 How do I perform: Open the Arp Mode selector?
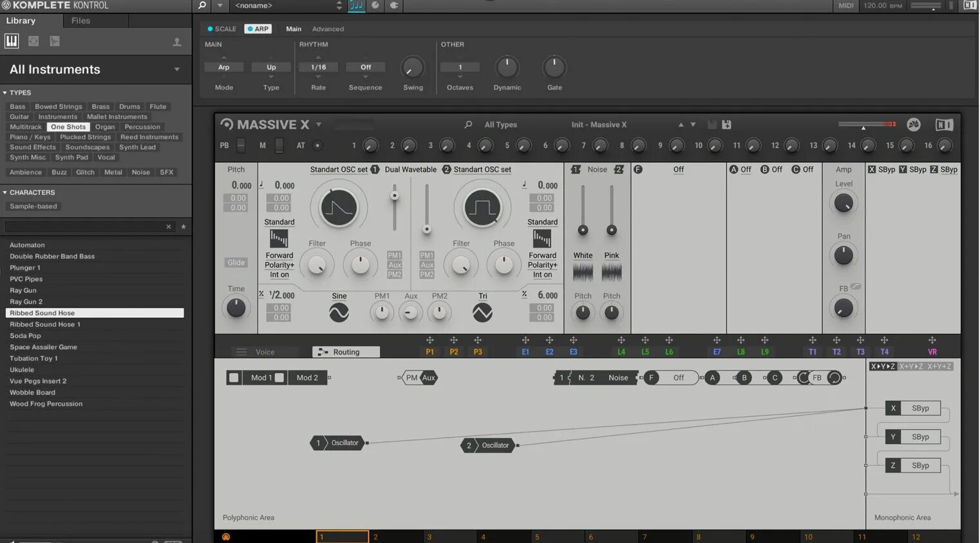[223, 67]
